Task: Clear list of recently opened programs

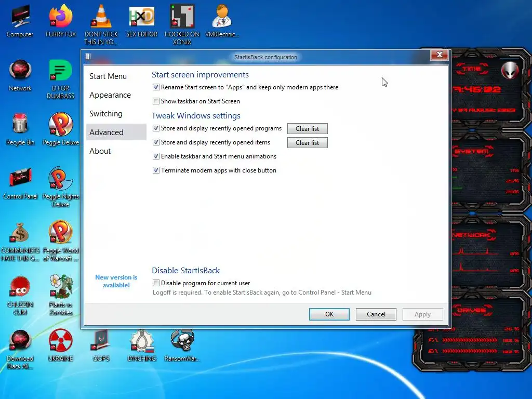Action: (x=308, y=129)
